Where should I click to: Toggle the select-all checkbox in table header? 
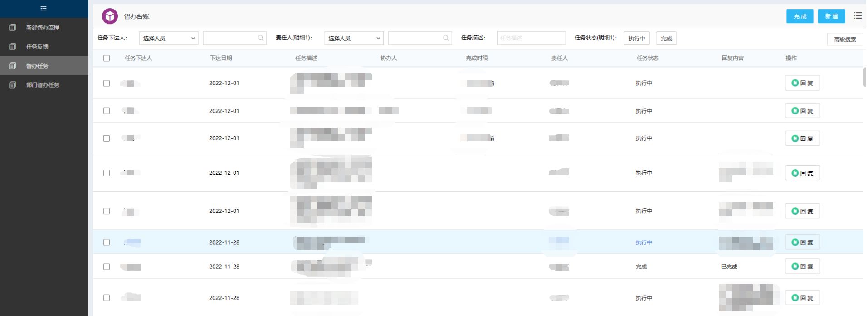click(x=107, y=58)
